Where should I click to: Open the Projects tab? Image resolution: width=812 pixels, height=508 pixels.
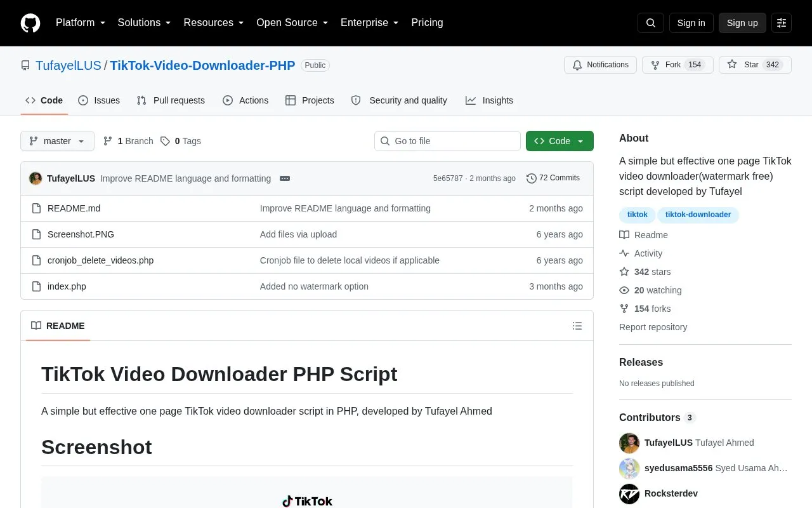tap(310, 100)
